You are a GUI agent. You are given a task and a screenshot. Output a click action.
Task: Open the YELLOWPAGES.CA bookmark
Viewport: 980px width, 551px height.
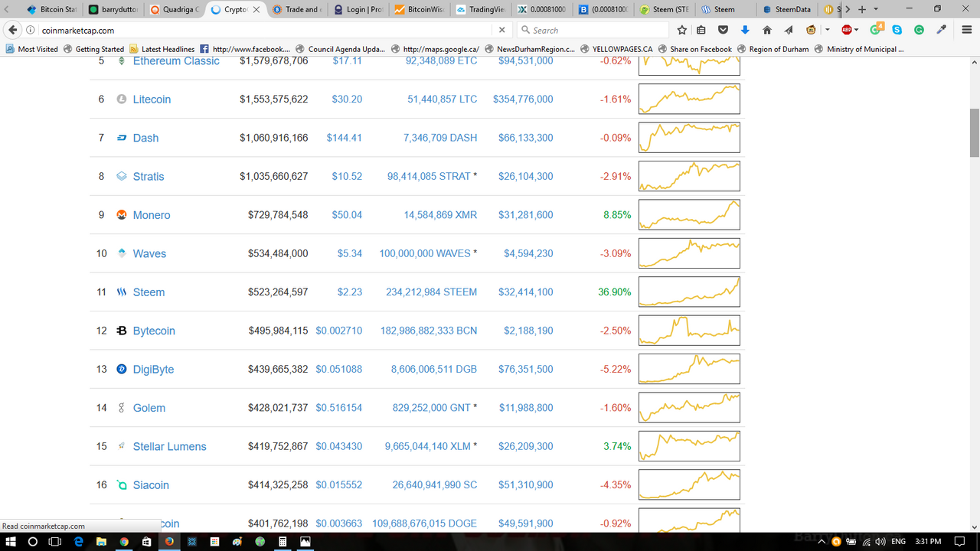[x=616, y=49]
